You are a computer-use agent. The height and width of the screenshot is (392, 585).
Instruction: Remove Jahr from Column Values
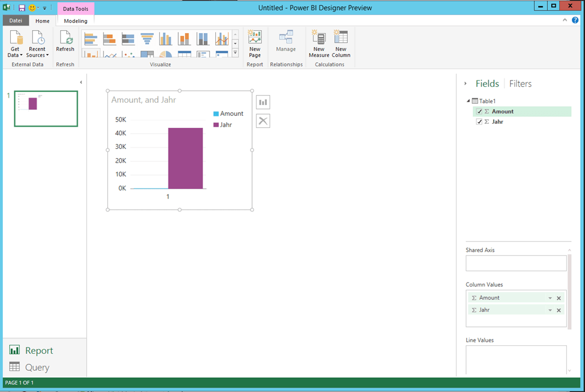559,310
